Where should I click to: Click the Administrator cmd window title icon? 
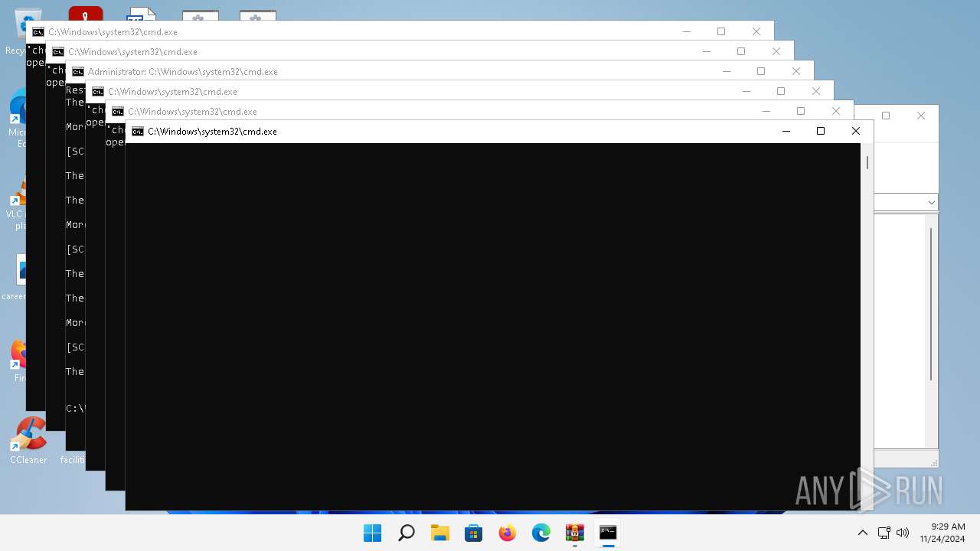pos(78,72)
